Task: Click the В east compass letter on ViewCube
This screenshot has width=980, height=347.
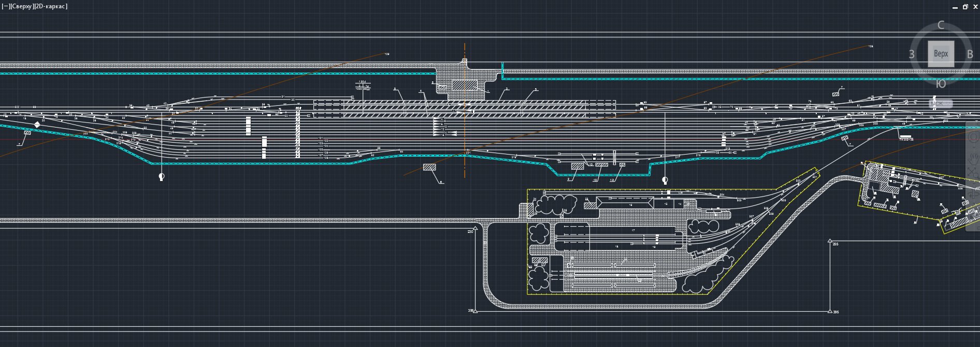Action: coord(970,54)
